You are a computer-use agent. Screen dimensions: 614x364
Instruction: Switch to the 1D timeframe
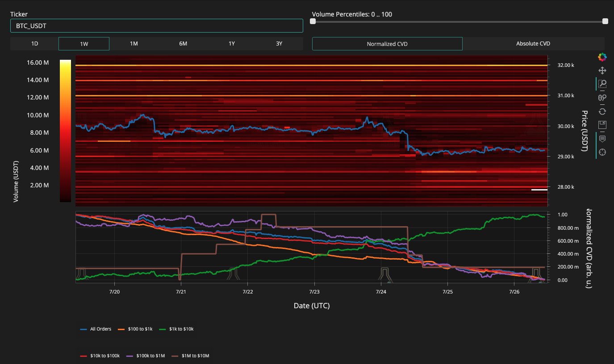pos(34,44)
